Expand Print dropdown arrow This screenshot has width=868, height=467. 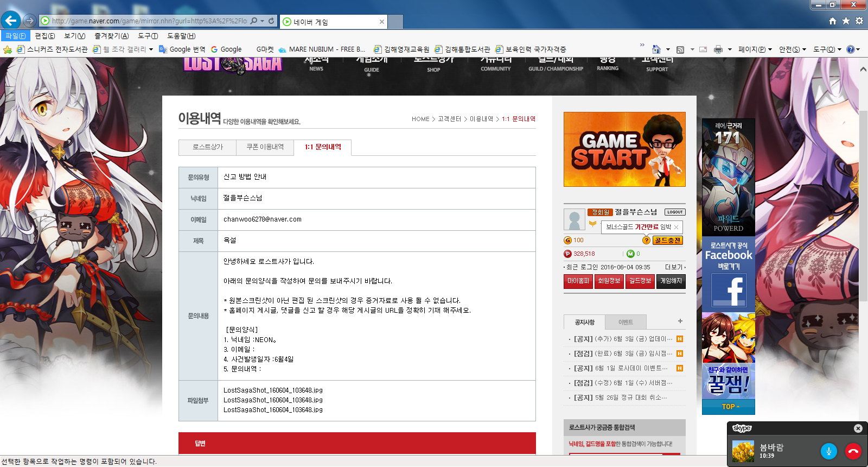[730, 49]
